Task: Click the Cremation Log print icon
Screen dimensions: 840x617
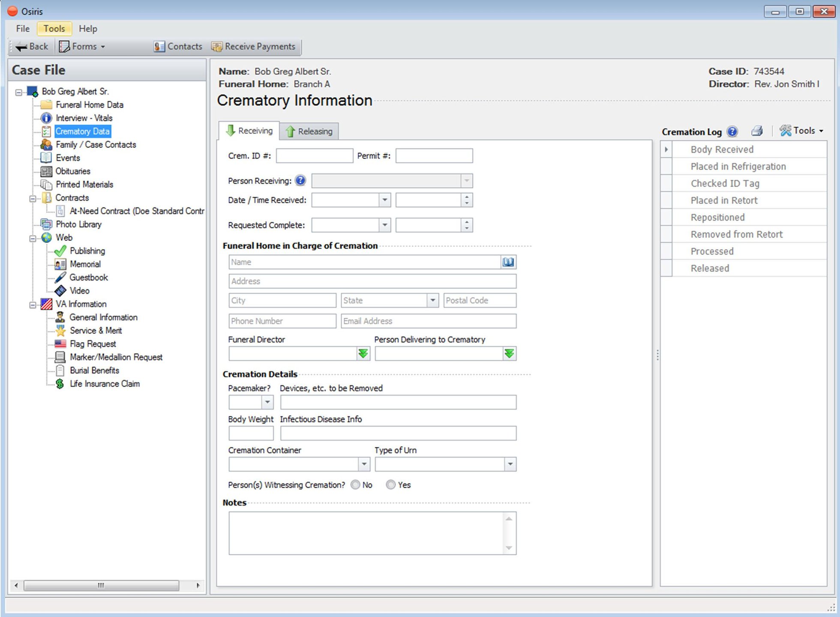Action: click(x=757, y=131)
